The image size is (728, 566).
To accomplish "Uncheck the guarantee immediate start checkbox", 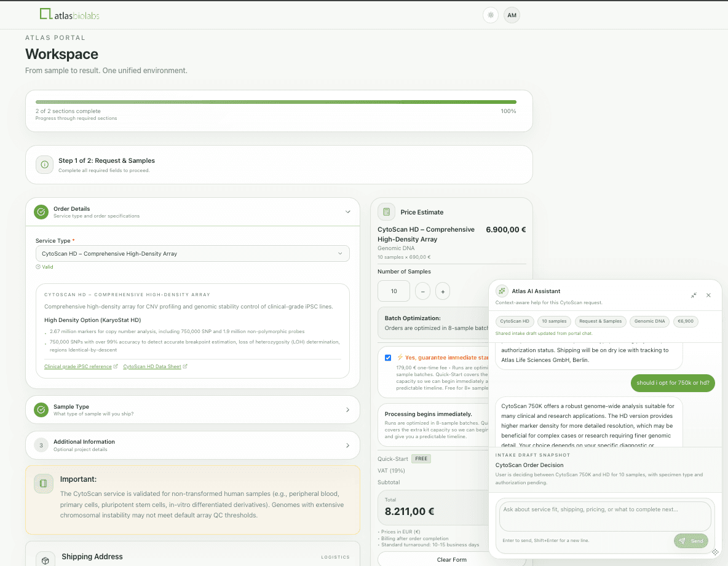I will 388,358.
